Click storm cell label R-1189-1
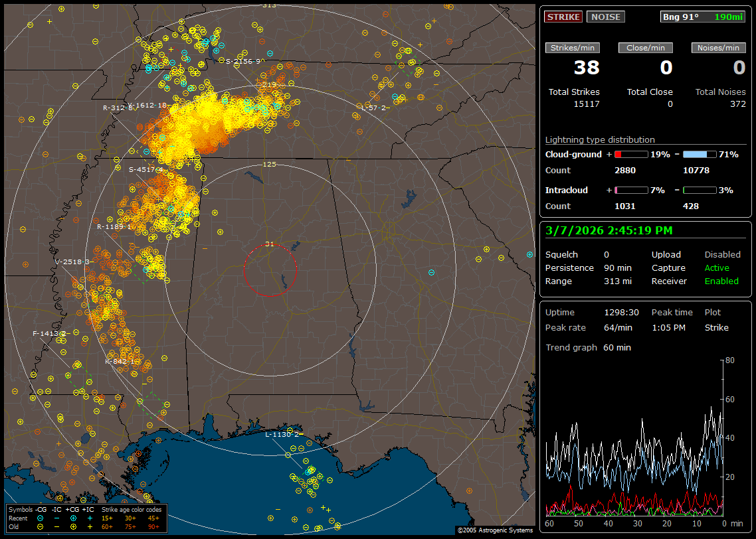This screenshot has width=756, height=539. (x=114, y=226)
